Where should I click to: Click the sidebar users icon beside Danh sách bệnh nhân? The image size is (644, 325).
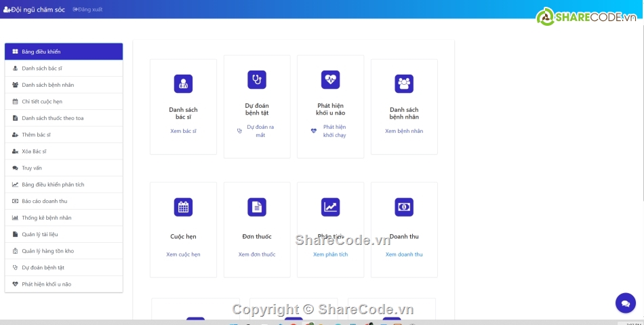tap(15, 85)
